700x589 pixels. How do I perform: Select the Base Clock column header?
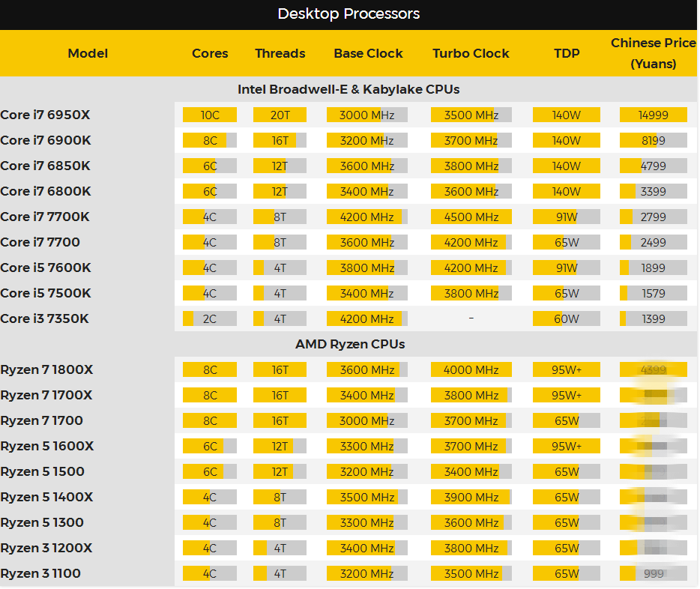pos(368,53)
